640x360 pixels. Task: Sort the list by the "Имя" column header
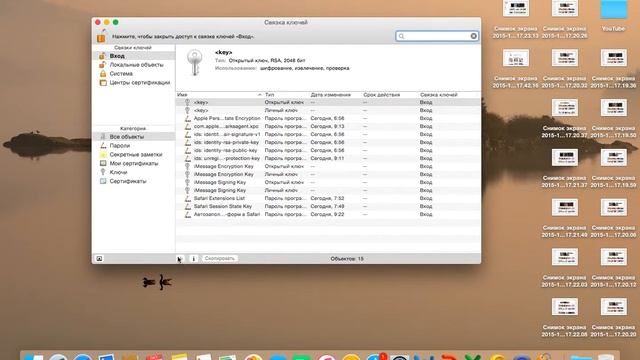coord(220,95)
